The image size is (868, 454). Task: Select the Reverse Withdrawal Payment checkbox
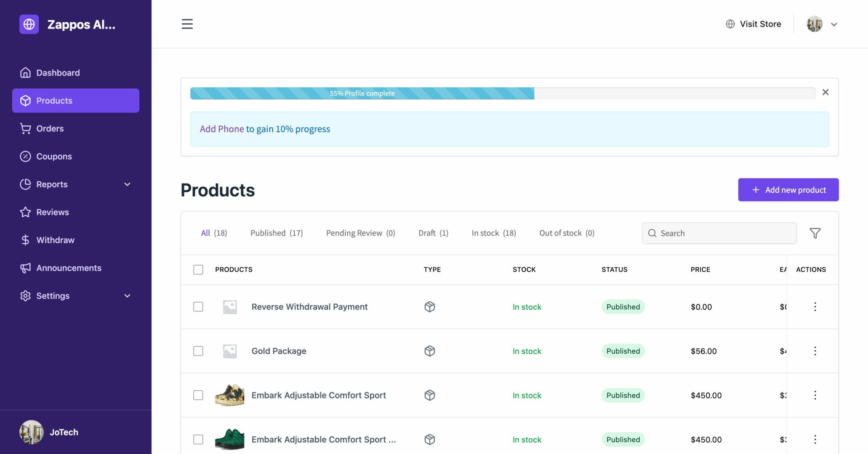coord(198,307)
